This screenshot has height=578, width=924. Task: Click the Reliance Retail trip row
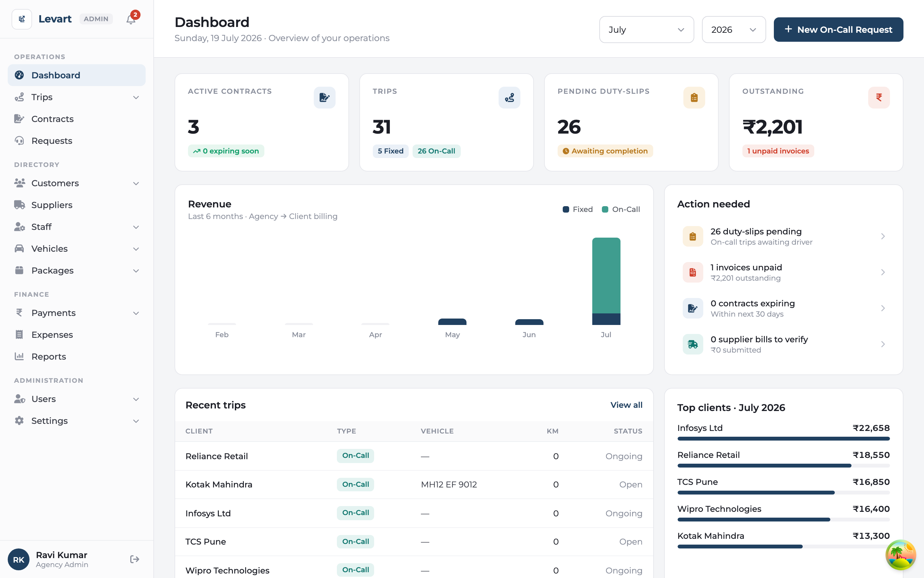coord(414,456)
